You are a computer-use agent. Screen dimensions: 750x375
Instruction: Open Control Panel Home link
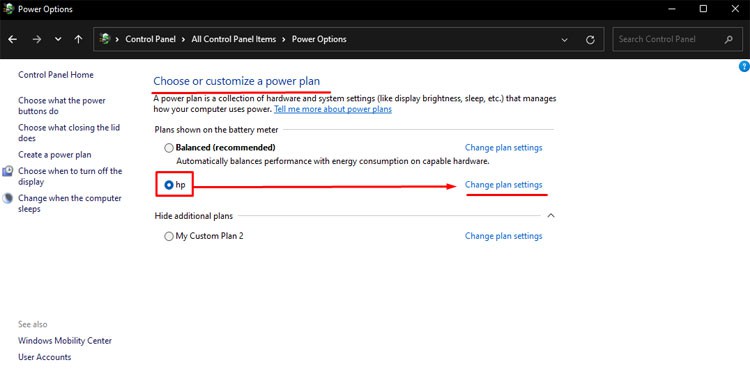[x=55, y=75]
